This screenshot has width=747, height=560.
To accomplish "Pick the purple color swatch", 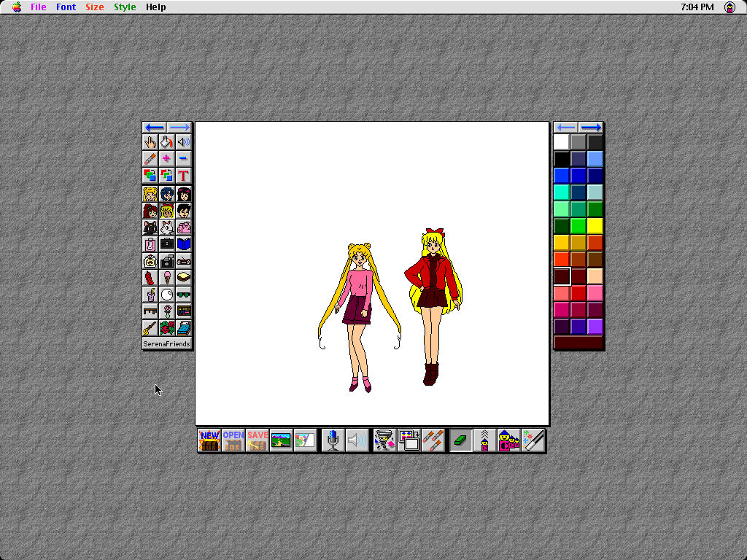I will [x=595, y=326].
